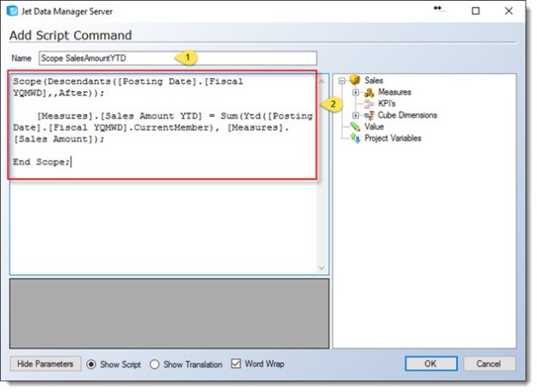
Task: Select the Measures tree label
Action: pyautogui.click(x=394, y=92)
